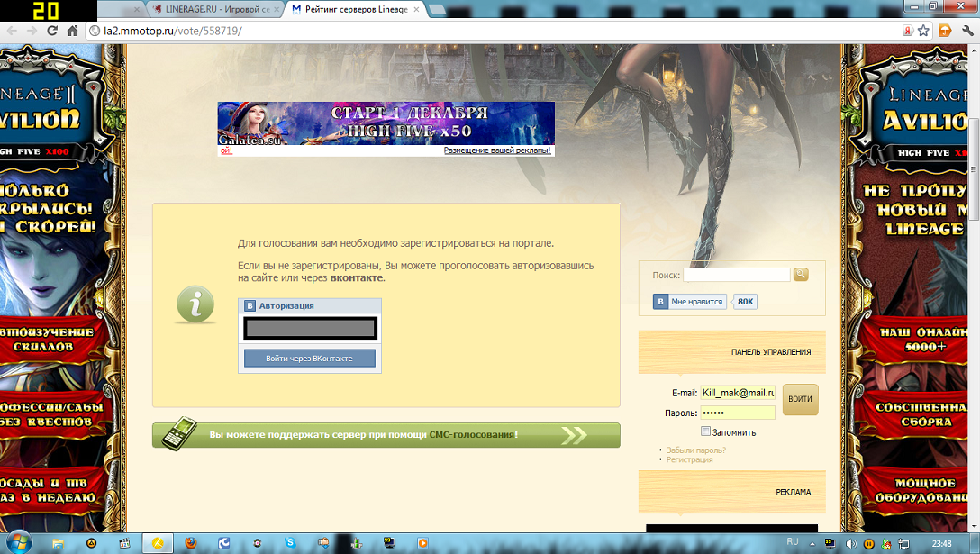Click the green info icon in the yellow box

click(x=195, y=304)
